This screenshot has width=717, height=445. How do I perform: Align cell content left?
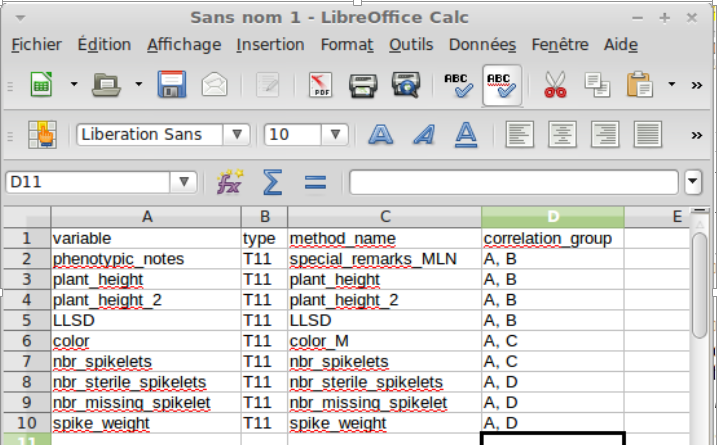519,134
